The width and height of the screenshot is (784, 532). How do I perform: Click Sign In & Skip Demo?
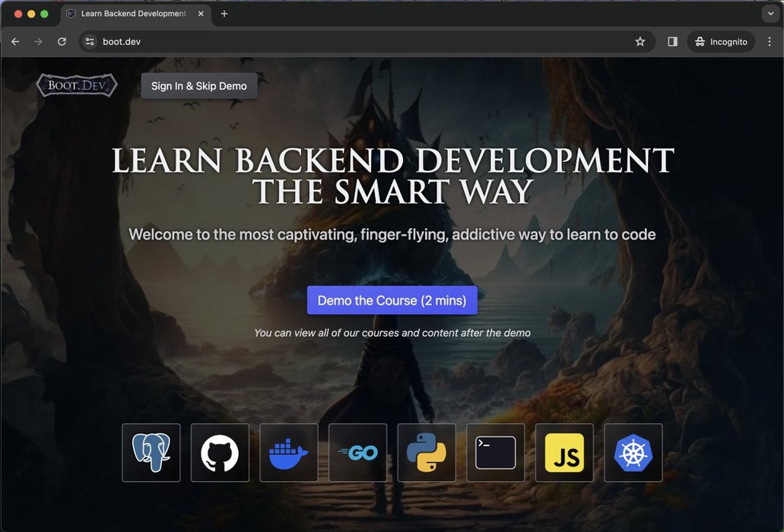(x=199, y=86)
